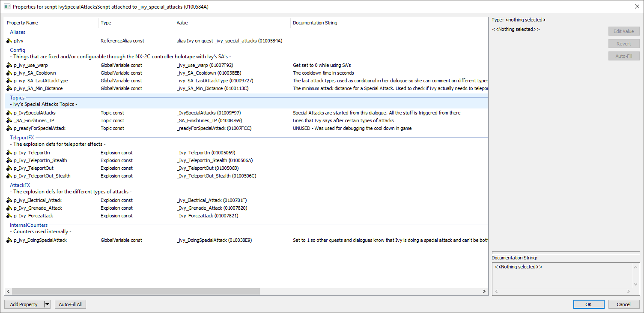The height and width of the screenshot is (313, 644).
Task: Click the value '_ivy_SA_Cooldown (010038EB)'
Action: tap(209, 73)
